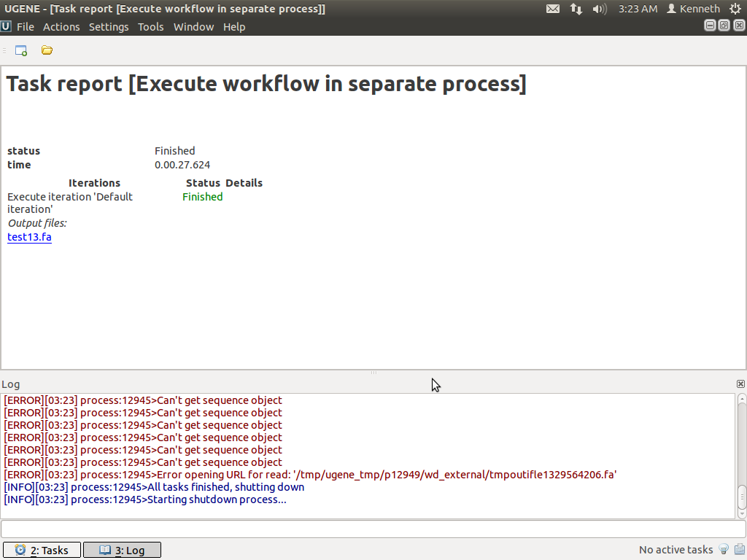Viewport: 747px width, 560px height.
Task: Click the log filter input field
Action: point(373,529)
